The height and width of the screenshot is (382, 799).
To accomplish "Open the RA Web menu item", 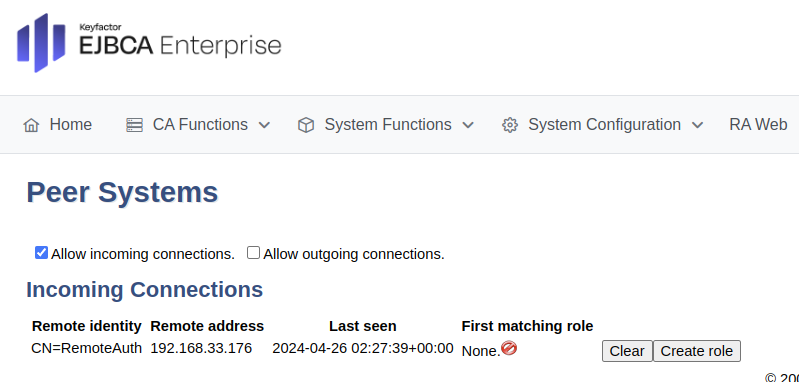I will [758, 125].
